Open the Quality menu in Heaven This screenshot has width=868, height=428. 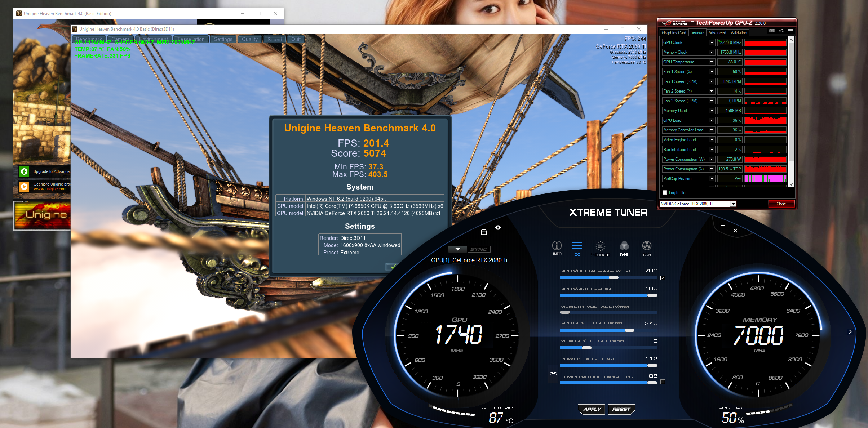(x=250, y=39)
